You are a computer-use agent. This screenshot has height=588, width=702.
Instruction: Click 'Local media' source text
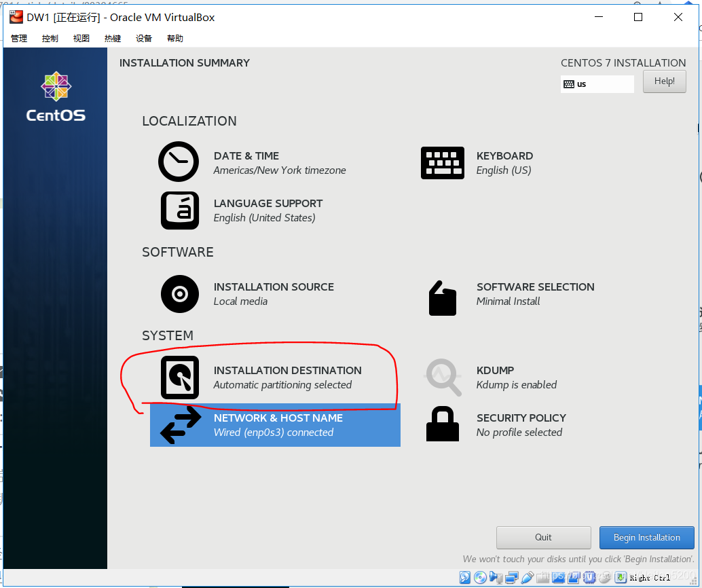[240, 301]
